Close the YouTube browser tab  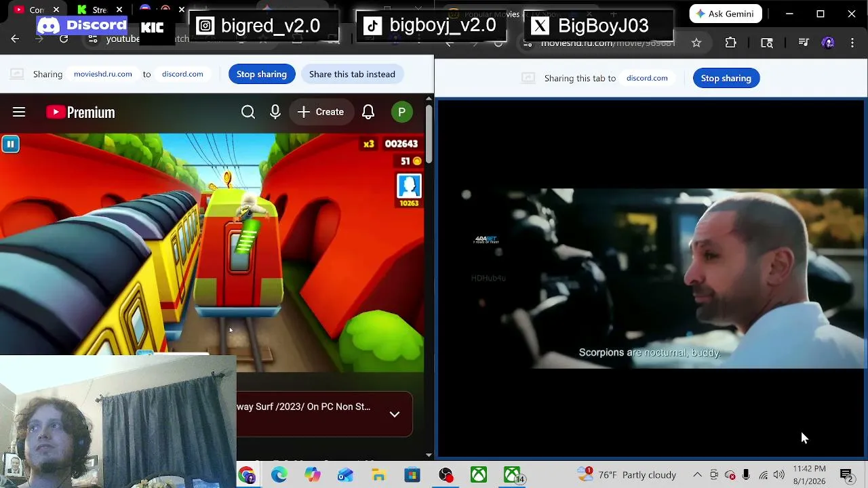56,10
